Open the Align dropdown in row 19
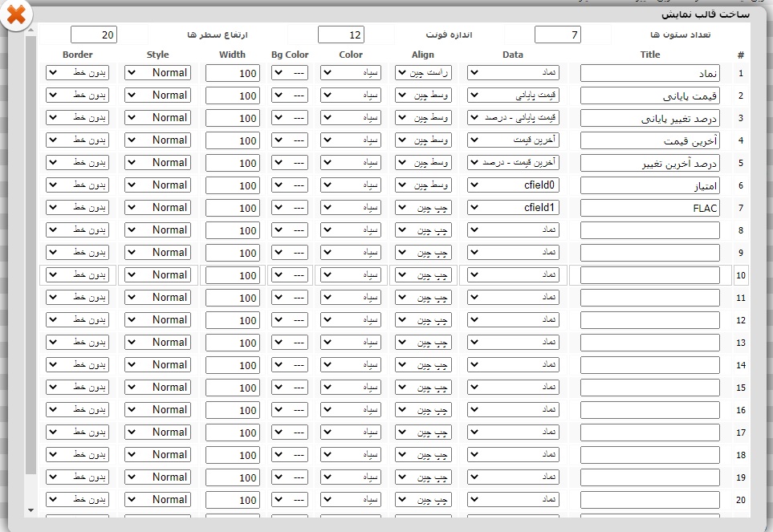 click(423, 477)
